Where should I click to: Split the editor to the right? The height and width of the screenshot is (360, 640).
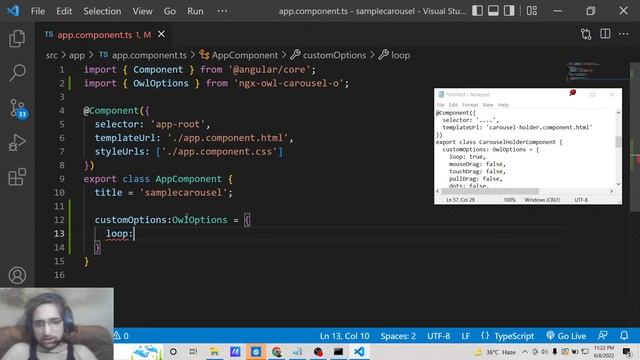click(x=605, y=34)
